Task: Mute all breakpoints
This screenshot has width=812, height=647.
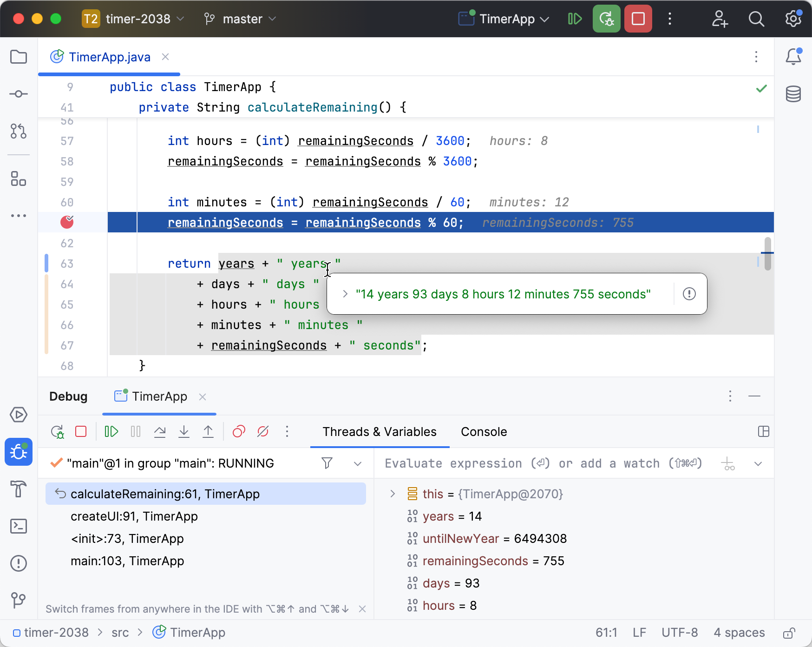Action: tap(263, 431)
